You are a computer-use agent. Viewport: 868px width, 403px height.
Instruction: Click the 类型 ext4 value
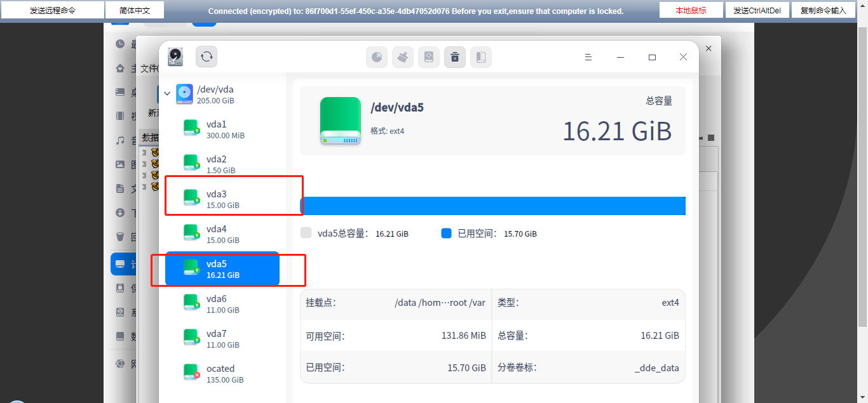pos(670,303)
